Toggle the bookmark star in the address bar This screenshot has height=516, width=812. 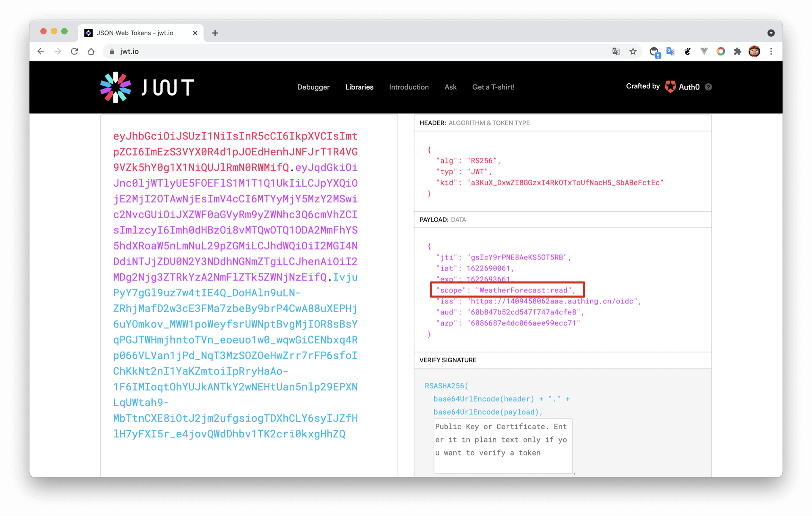pos(633,51)
